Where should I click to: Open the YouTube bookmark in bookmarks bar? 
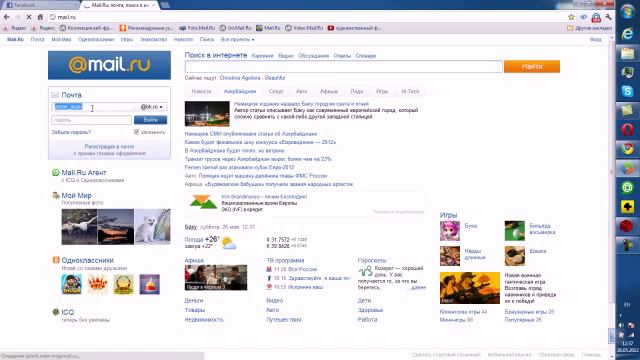[x=354, y=28]
